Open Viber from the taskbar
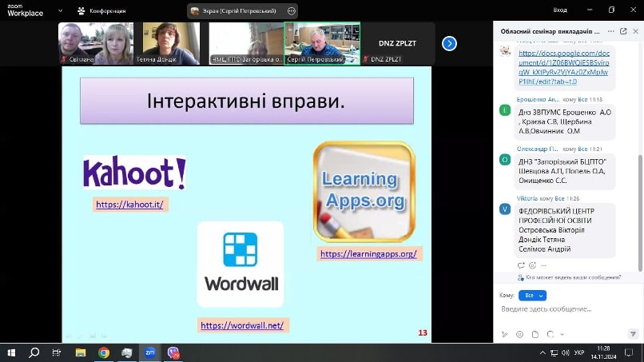Screen dimensions: 644x362 (173, 352)
